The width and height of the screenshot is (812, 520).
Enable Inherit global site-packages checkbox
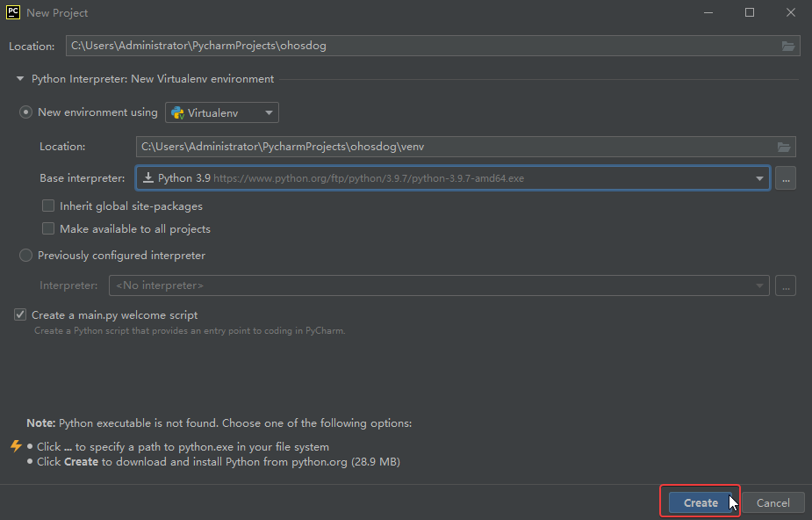(48, 206)
